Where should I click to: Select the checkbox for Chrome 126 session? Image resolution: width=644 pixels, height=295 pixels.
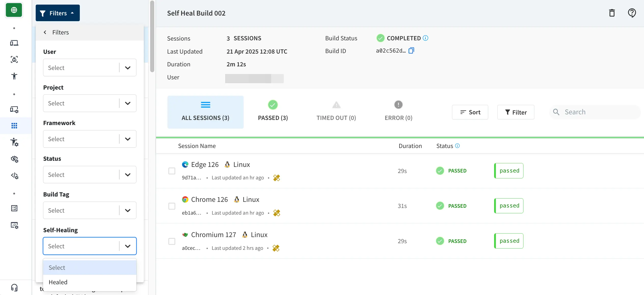coord(172,206)
